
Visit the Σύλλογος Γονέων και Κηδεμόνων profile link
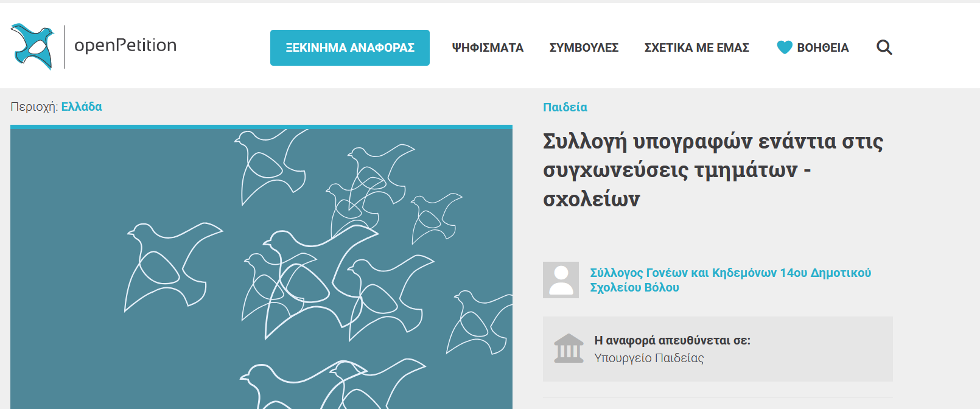point(730,280)
